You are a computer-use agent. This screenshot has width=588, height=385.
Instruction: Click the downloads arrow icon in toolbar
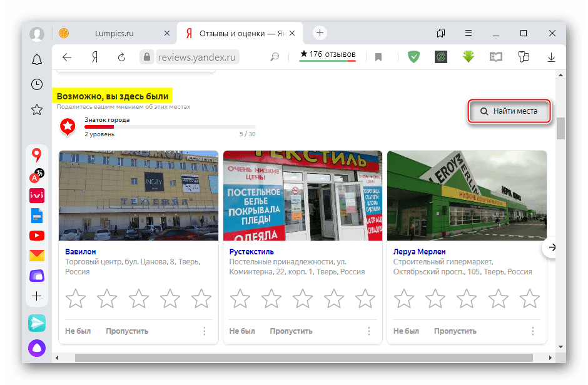click(x=551, y=57)
